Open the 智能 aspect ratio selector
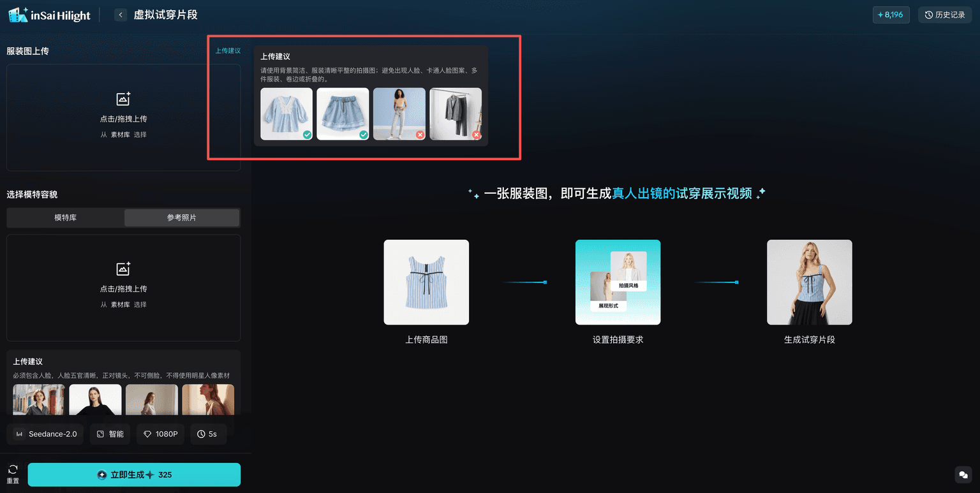 coord(110,434)
